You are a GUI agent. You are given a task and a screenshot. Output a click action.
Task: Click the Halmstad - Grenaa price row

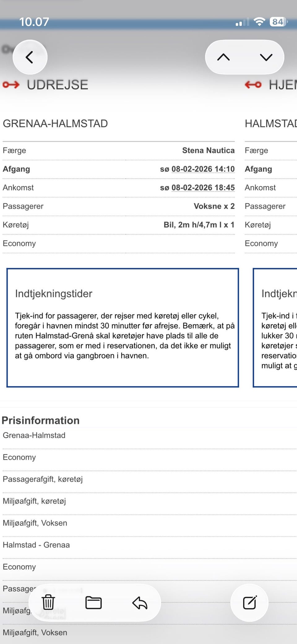pos(36,545)
